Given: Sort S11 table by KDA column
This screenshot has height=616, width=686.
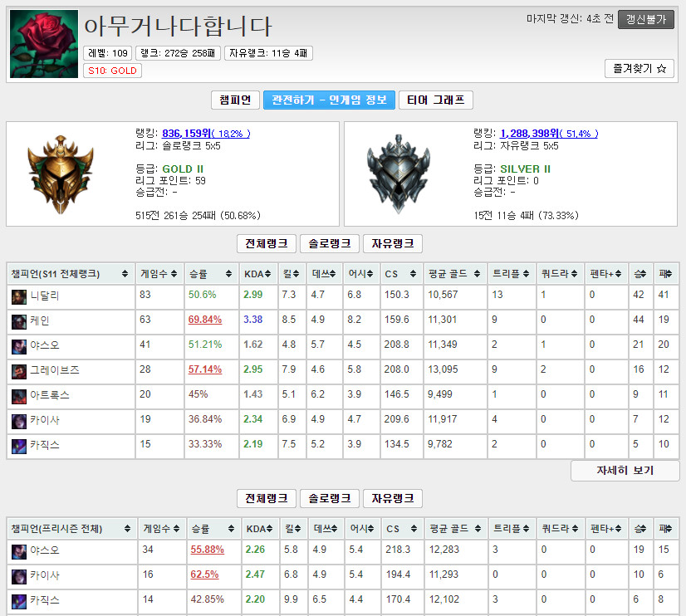Looking at the screenshot, I should 257,274.
